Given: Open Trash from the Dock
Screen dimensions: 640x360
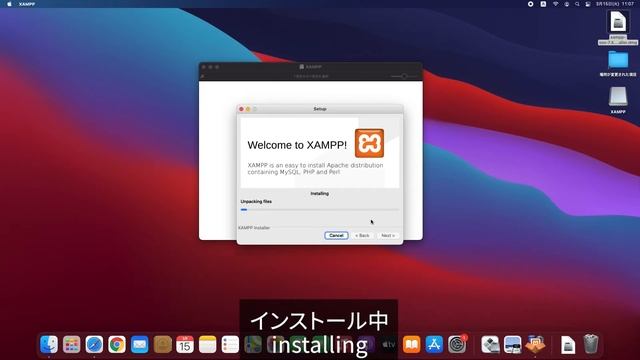Looking at the screenshot, I should click(591, 344).
